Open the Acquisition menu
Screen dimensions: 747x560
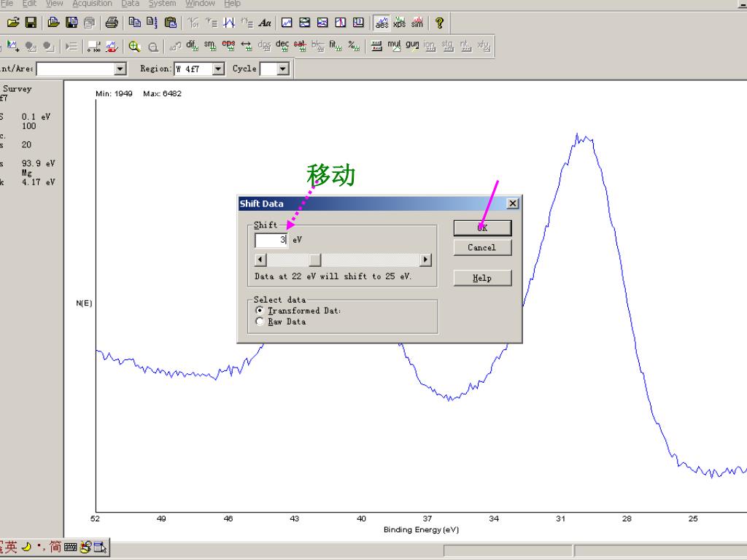point(93,4)
